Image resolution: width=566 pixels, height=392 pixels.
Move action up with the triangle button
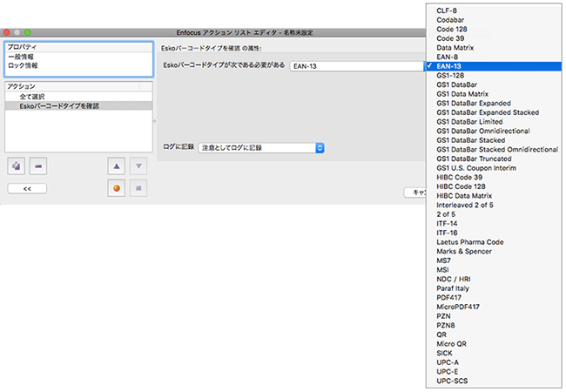(x=116, y=166)
